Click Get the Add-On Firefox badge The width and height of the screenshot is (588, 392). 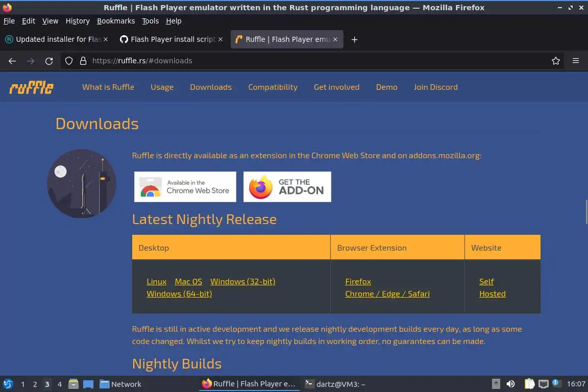point(287,187)
